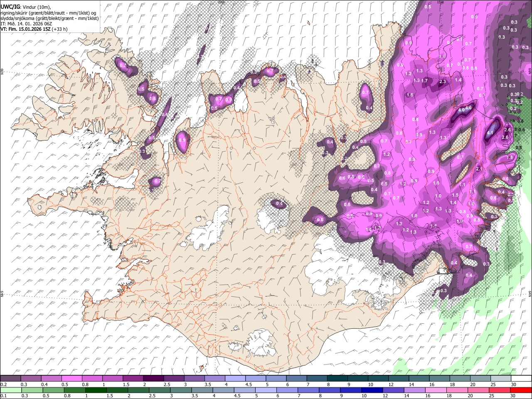Click the dark teal 8 swatch in upper legend
The width and height of the screenshot is (532, 399).
337,379
